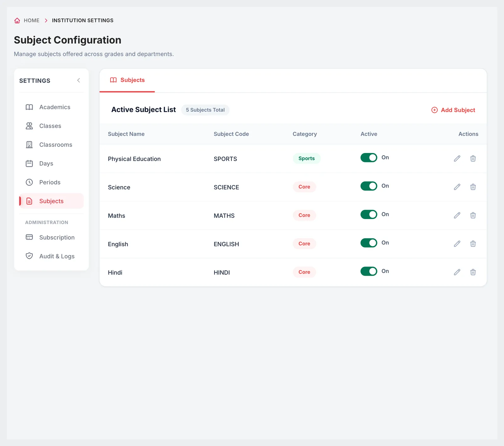Open Audit & Logs page
The image size is (504, 446).
(x=51, y=256)
